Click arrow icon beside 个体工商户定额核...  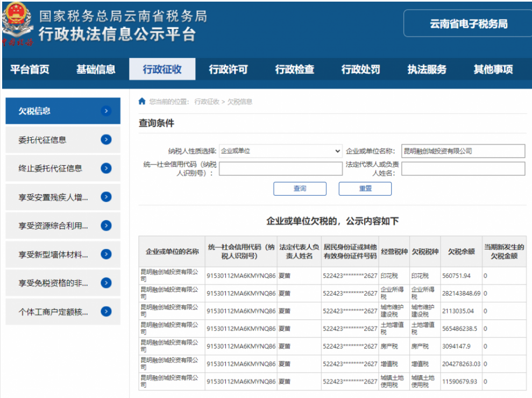coord(106,311)
